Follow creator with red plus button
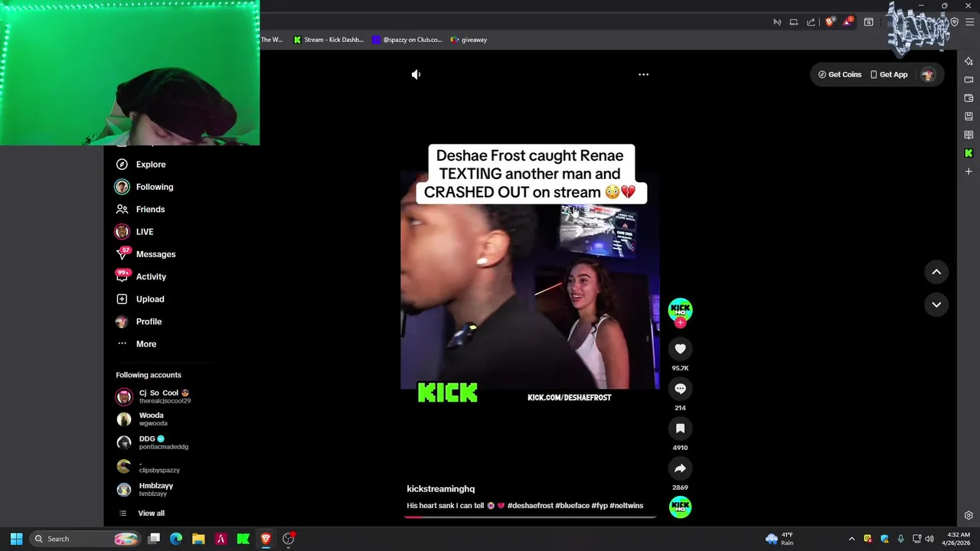 click(x=680, y=323)
